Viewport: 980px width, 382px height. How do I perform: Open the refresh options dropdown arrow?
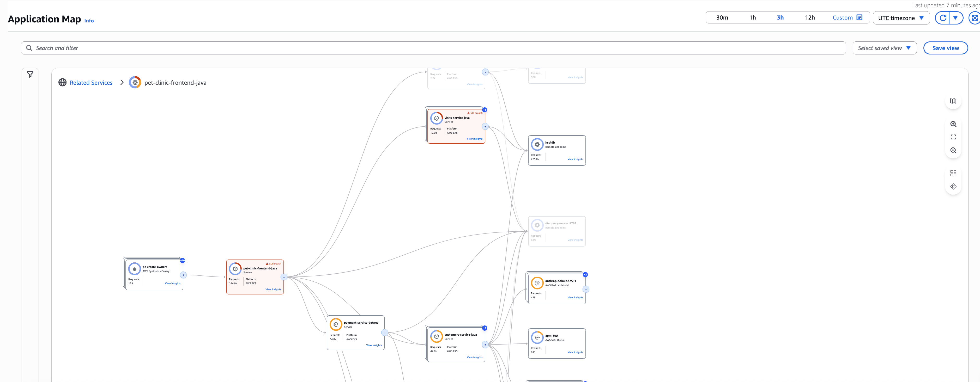click(x=956, y=17)
